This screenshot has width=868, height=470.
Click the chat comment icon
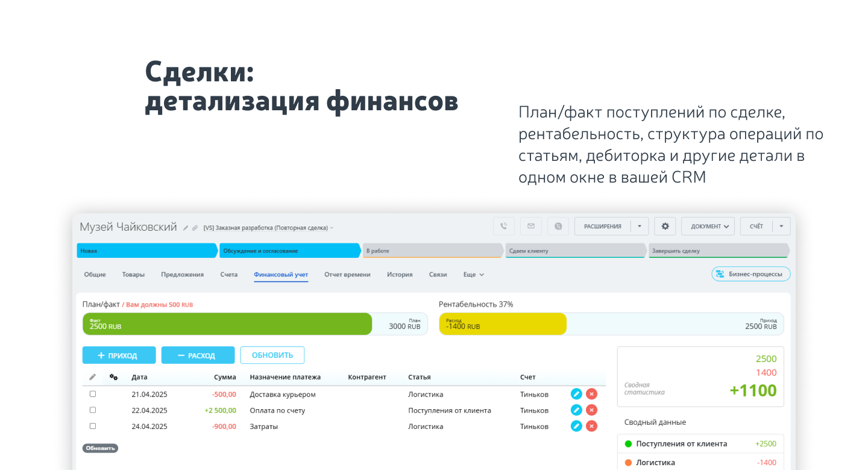(558, 226)
